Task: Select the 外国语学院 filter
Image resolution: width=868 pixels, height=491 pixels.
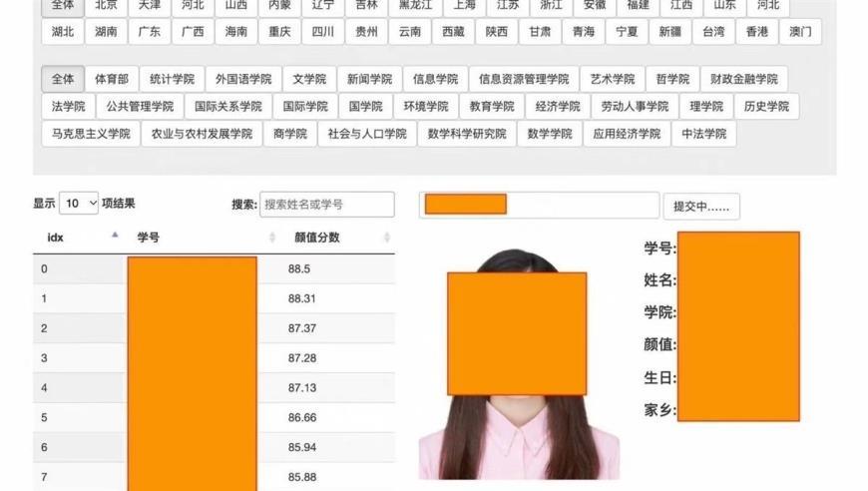Action: (243, 79)
